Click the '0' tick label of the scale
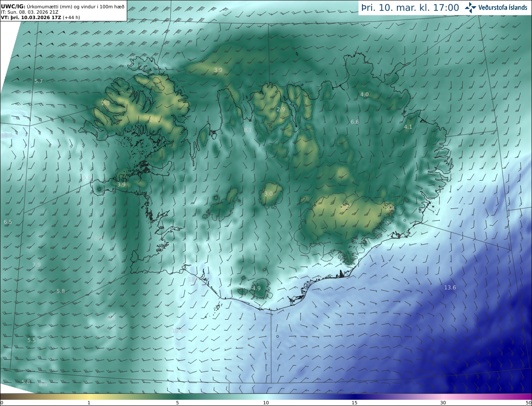Image resolution: width=532 pixels, height=406 pixels. click(x=2, y=403)
